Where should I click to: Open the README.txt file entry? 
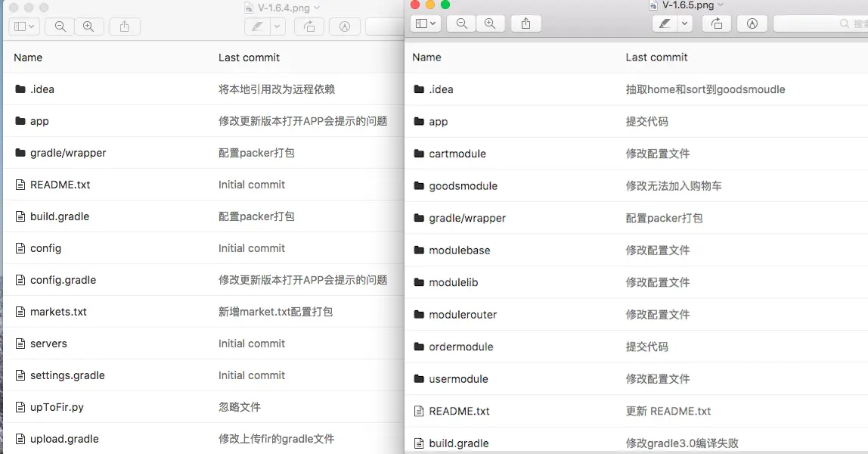point(458,411)
